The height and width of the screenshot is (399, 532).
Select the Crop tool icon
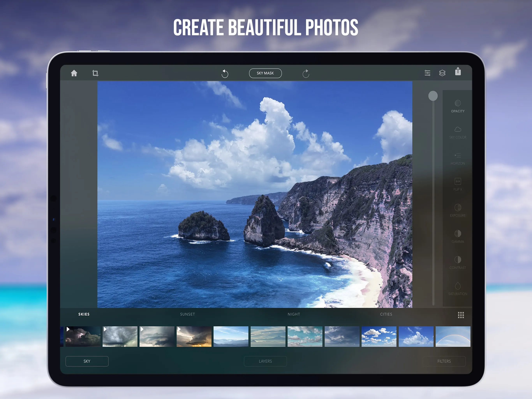(x=95, y=73)
